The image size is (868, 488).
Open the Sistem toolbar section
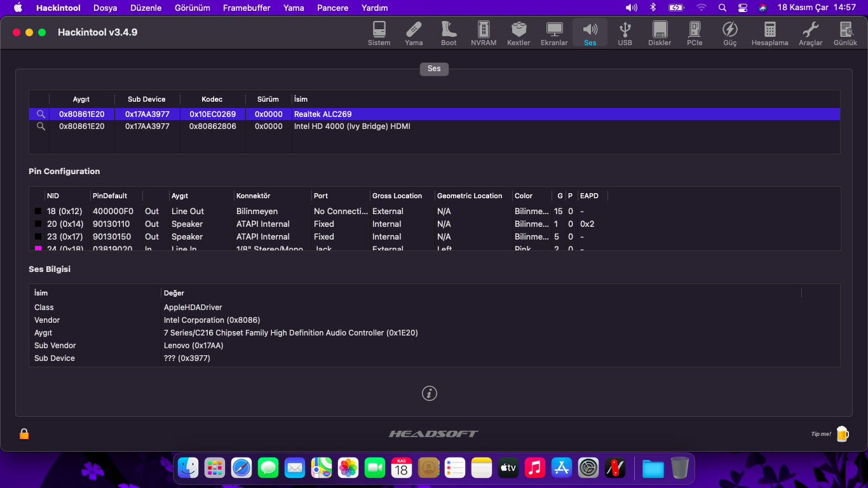point(379,33)
